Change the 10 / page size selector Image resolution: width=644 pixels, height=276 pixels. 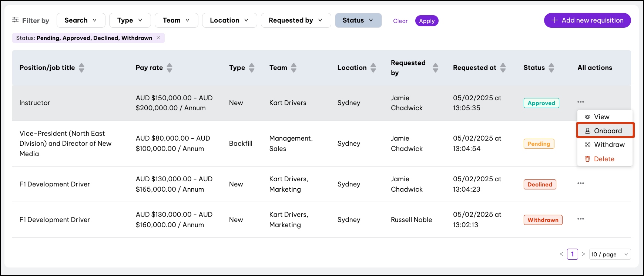click(x=610, y=254)
